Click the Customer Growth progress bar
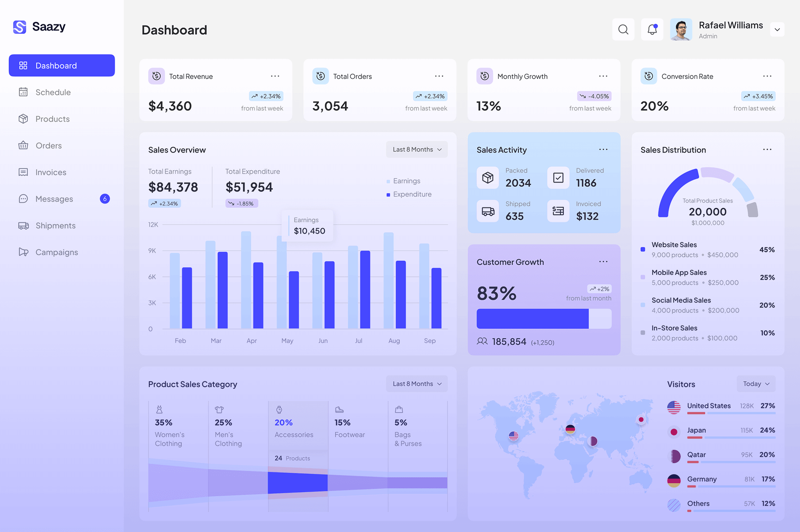This screenshot has width=800, height=532. pyautogui.click(x=544, y=319)
